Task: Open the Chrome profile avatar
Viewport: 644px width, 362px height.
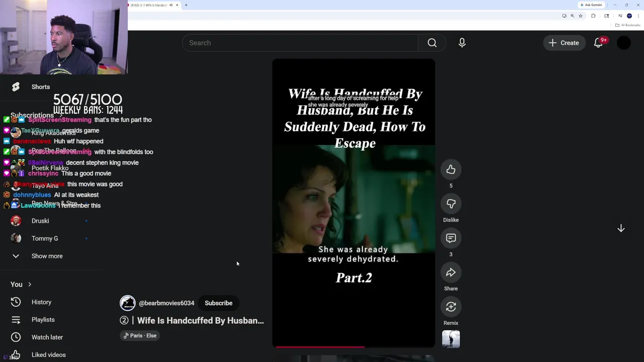Action: pos(629,16)
